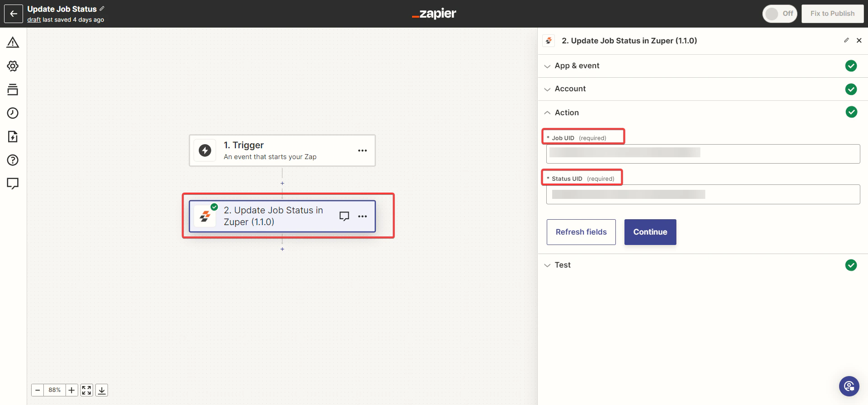868x405 pixels.
Task: Expand the Test section
Action: tap(703, 265)
